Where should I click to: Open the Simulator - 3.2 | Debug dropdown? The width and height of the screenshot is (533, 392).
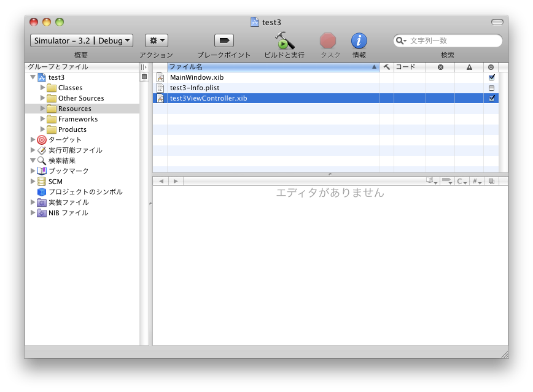pyautogui.click(x=81, y=40)
